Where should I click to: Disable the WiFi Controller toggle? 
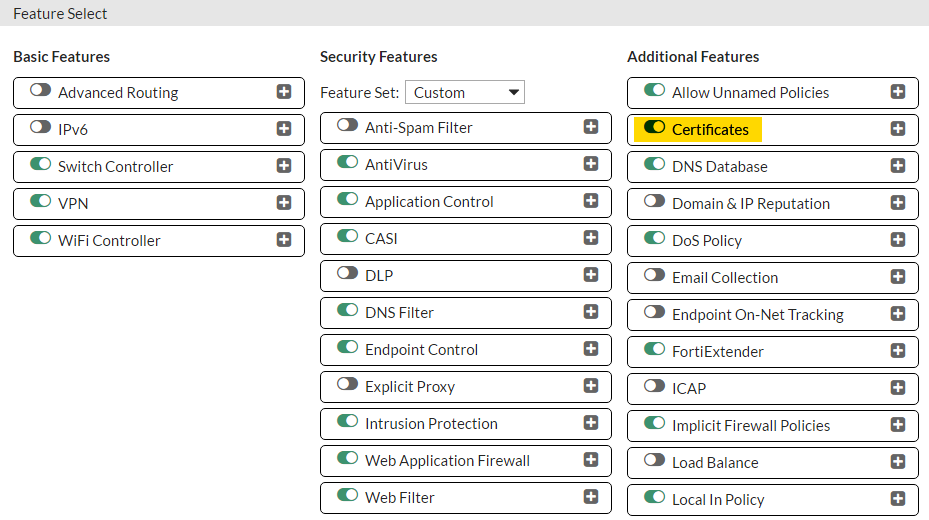coord(41,239)
